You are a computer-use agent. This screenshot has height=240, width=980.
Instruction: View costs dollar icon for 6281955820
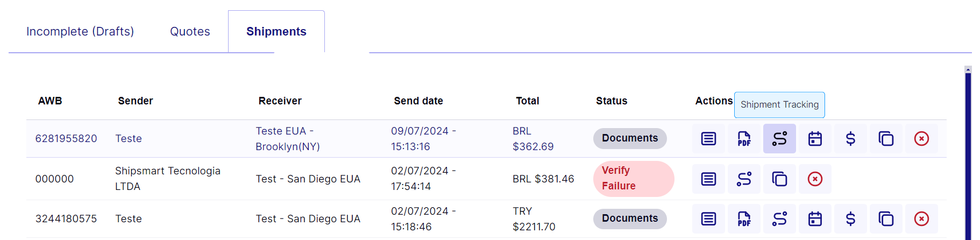pyautogui.click(x=850, y=139)
